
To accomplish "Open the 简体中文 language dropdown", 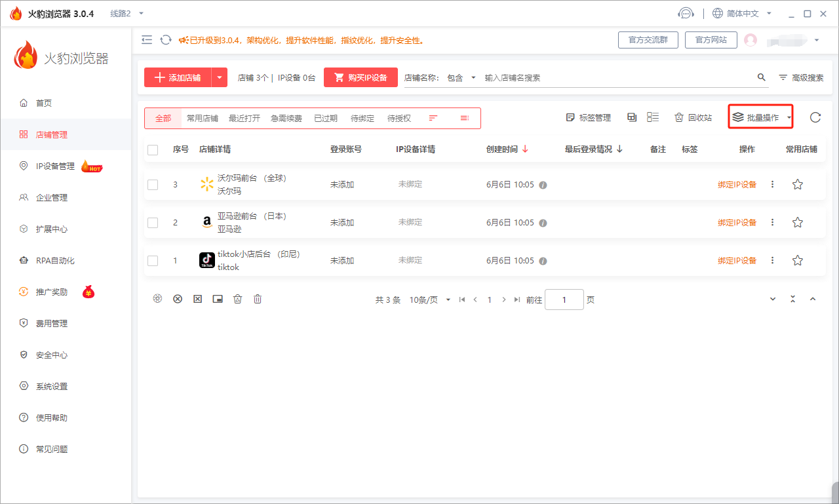I will (742, 13).
